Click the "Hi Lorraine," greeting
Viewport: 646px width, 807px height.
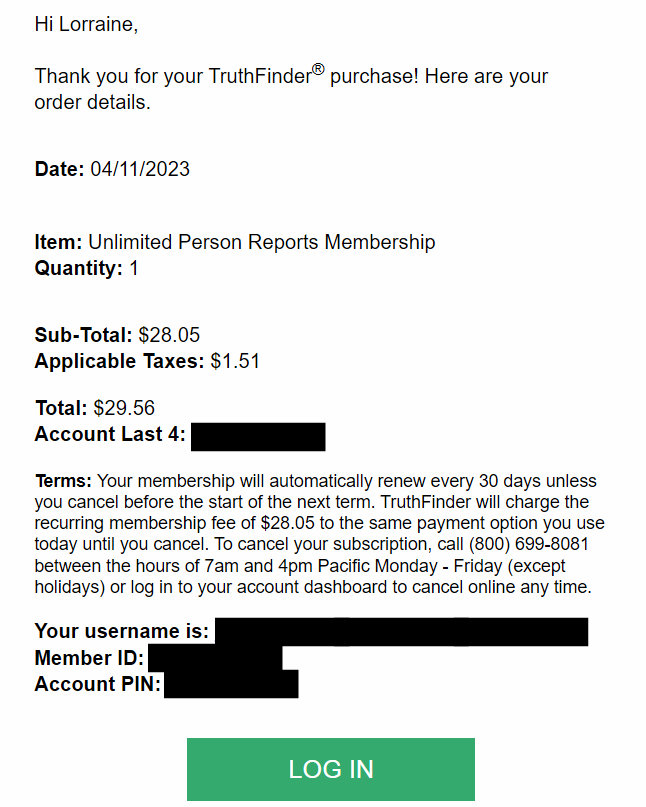click(86, 24)
